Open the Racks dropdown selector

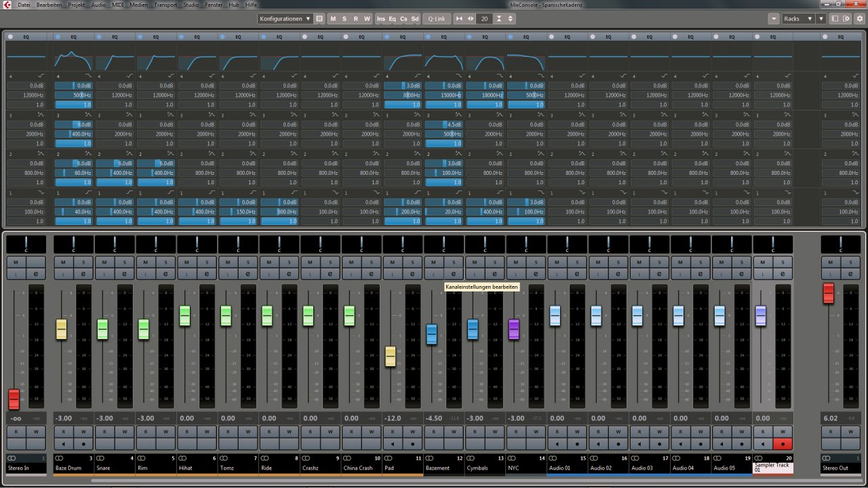click(x=798, y=19)
